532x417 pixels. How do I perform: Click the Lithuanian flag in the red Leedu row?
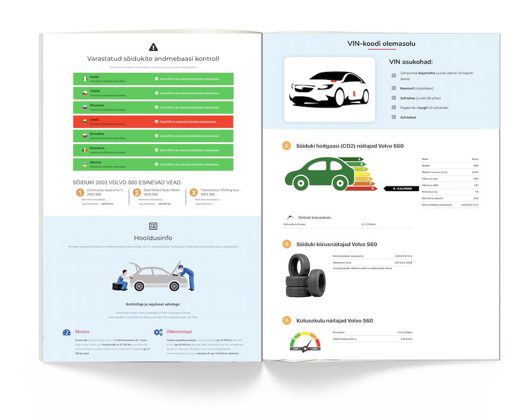click(x=85, y=121)
